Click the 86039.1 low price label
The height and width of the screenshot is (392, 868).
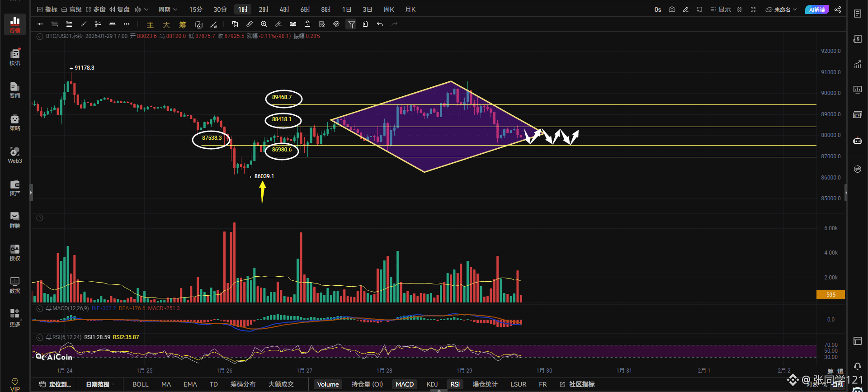pyautogui.click(x=264, y=176)
